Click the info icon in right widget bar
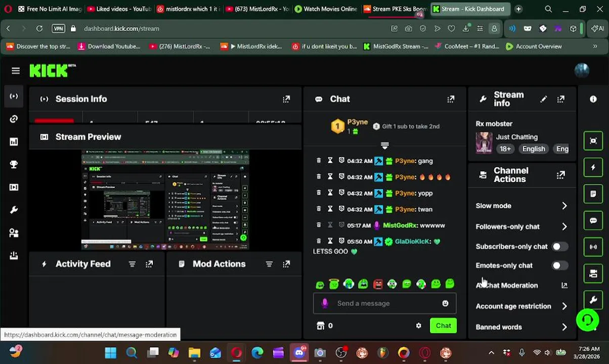 pos(593,99)
